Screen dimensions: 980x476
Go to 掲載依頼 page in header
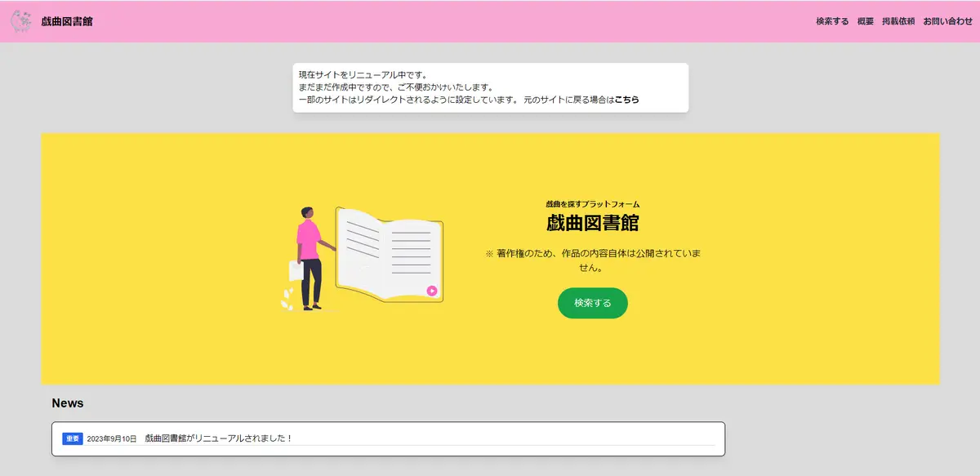(898, 21)
